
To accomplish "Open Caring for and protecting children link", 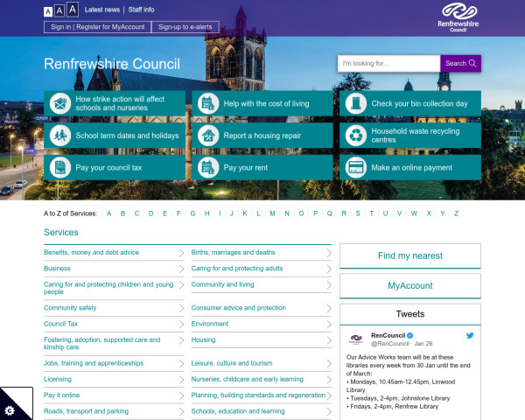I will coord(108,288).
